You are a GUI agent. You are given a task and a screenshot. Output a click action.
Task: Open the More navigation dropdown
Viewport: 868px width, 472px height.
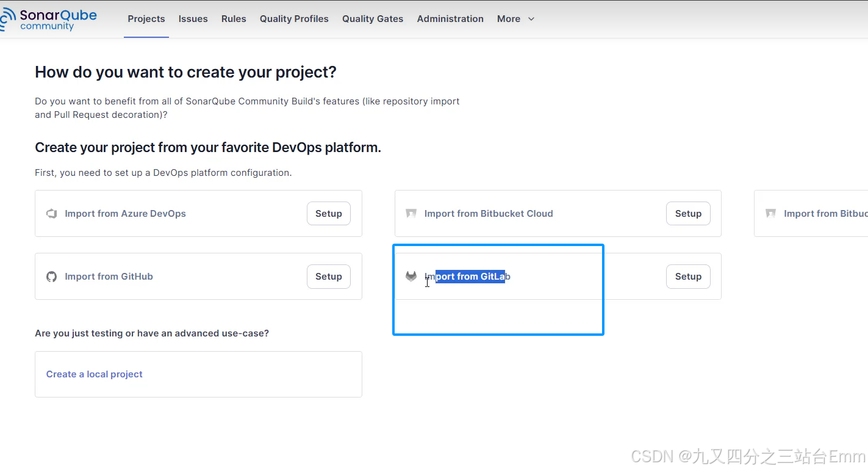(515, 19)
